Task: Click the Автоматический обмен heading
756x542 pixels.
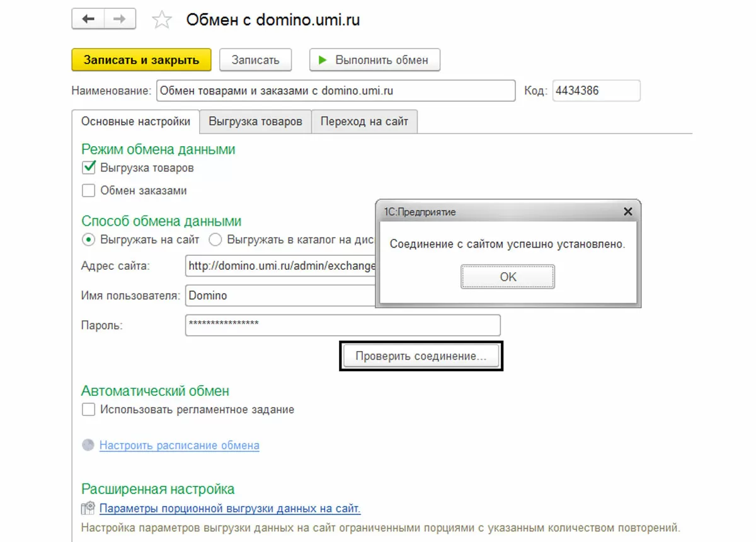Action: click(155, 391)
